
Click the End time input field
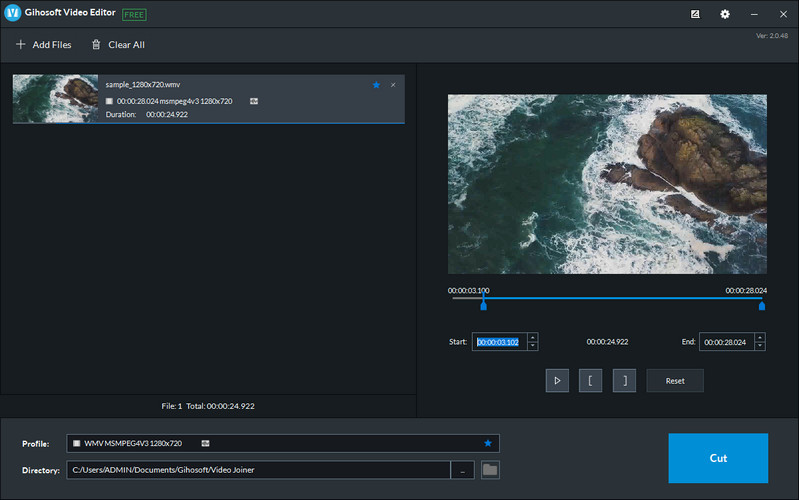tap(725, 342)
